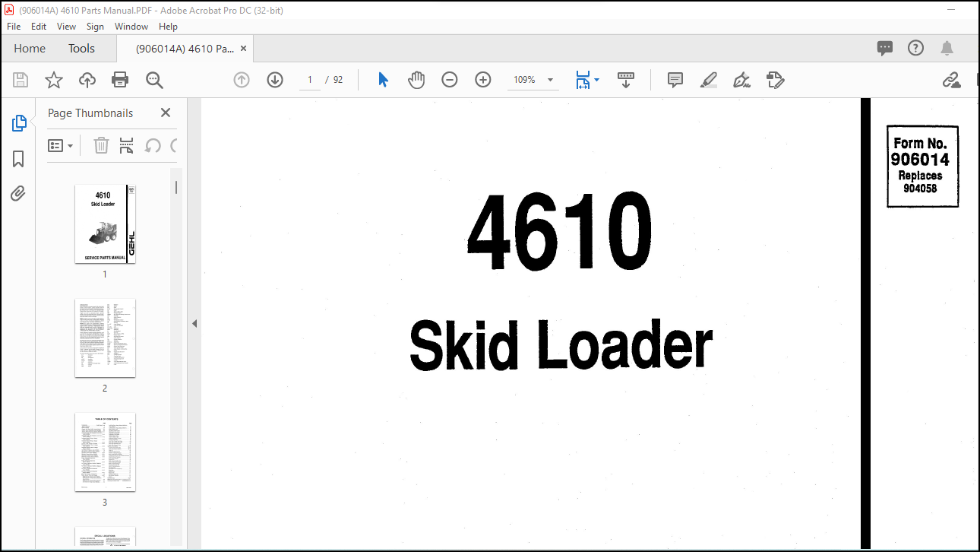Open the Window menu
The height and width of the screenshot is (552, 980).
click(x=131, y=26)
